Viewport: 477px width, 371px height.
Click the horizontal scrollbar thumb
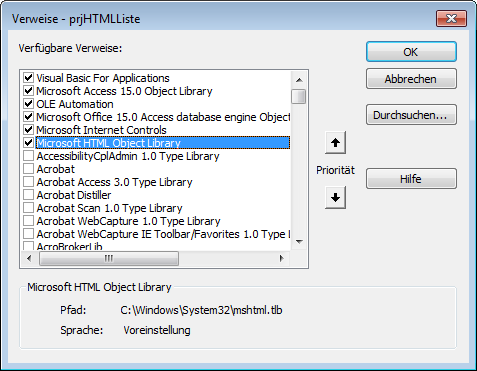pos(109,258)
